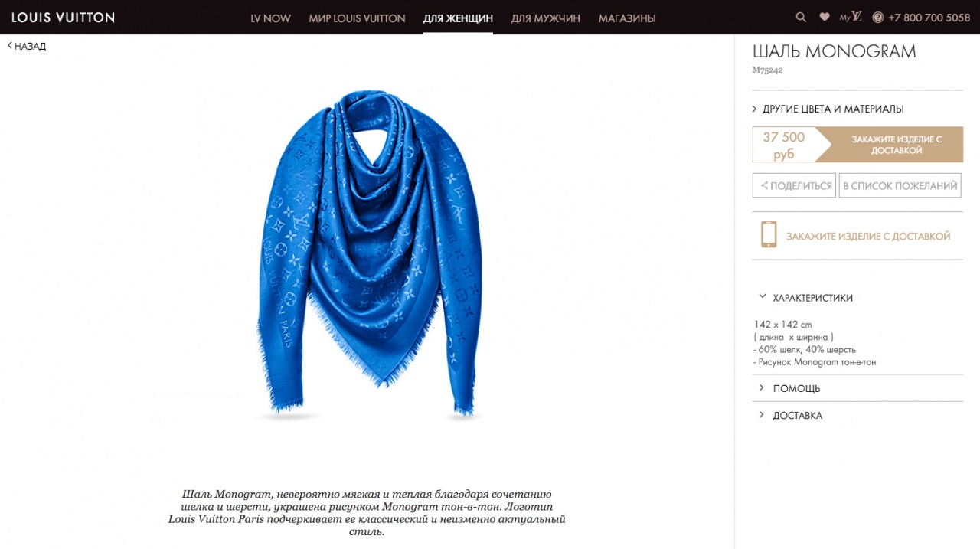Click the tan Закажите изделие с доставкой button
Viewport: 980px width, 549px height.
889,145
